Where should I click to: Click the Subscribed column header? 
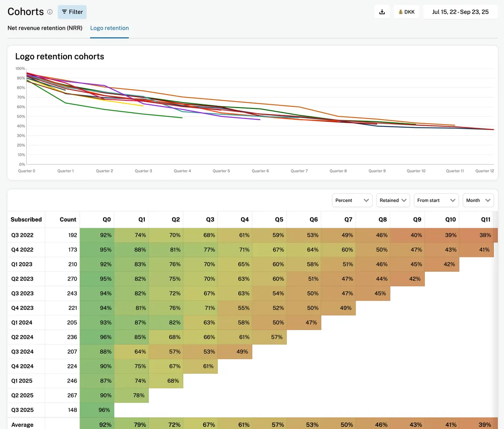tap(26, 220)
